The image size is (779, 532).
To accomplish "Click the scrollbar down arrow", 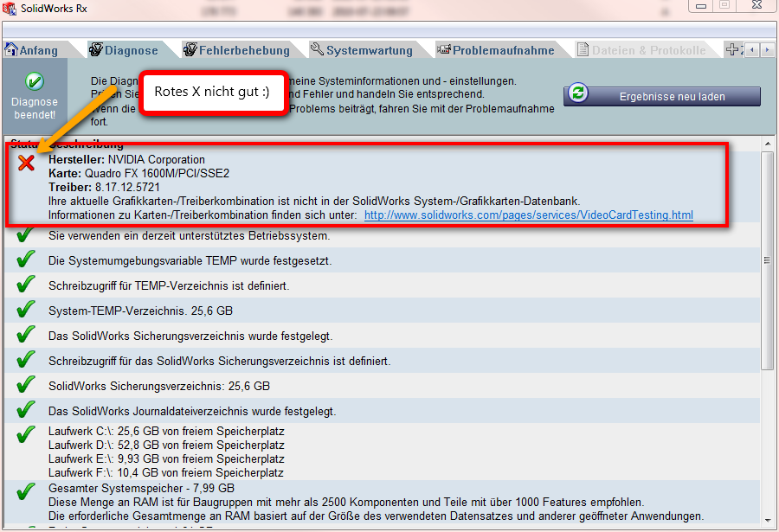I will 768,520.
